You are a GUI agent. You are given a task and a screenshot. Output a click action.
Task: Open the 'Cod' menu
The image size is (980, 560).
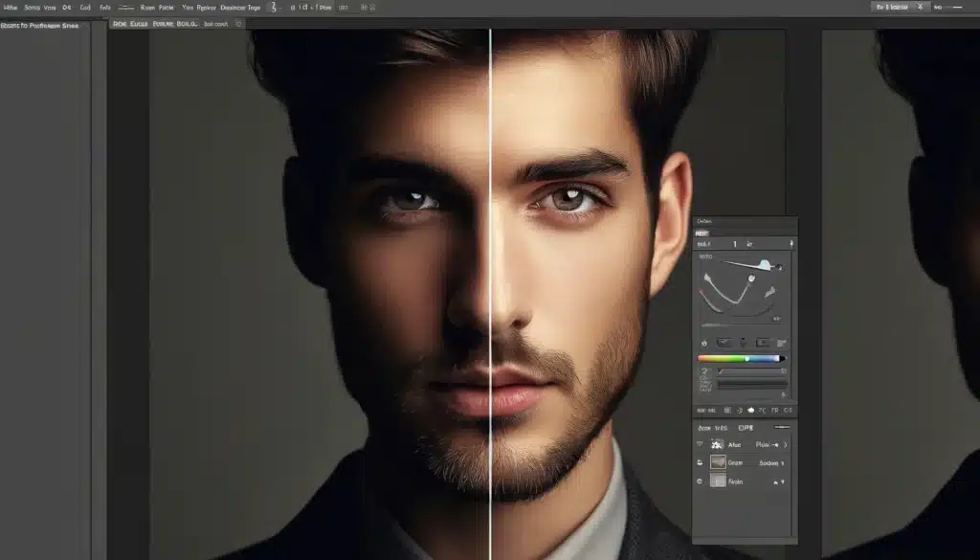click(x=85, y=8)
